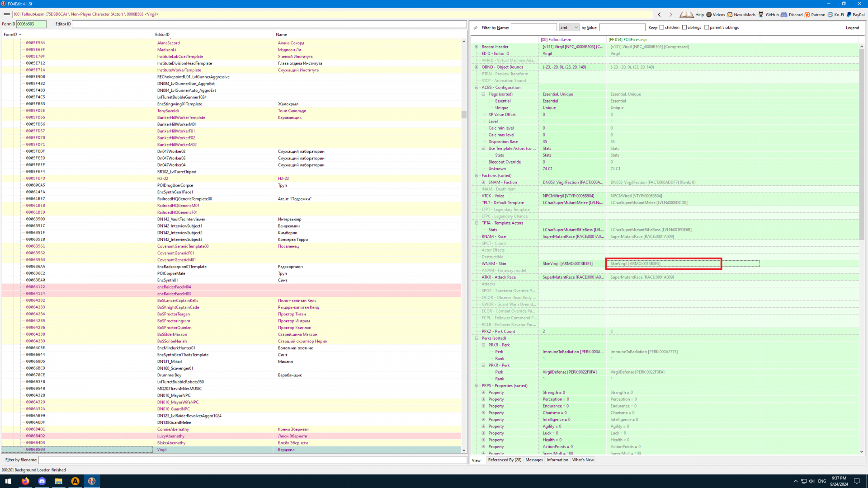Open the hamburger menu icon at top-left
Image resolution: width=868 pixels, height=488 pixels.
pos(6,14)
